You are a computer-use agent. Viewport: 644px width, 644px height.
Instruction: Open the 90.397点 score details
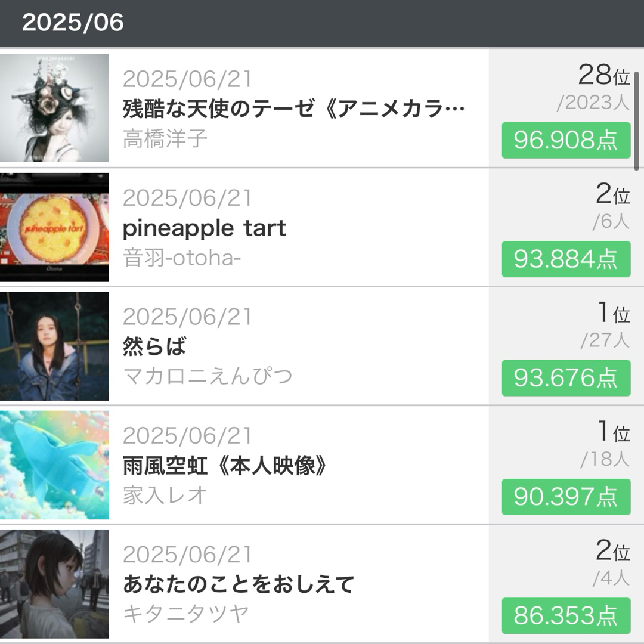coord(566,497)
